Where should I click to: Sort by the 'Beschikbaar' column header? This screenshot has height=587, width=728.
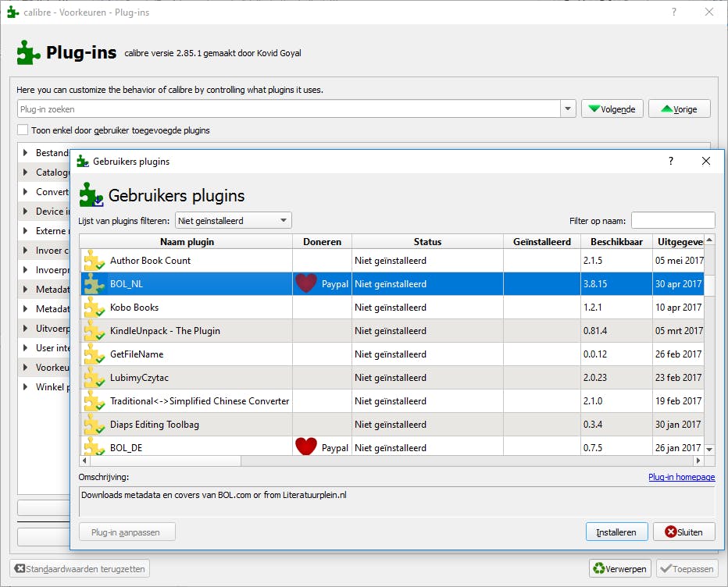(x=616, y=241)
